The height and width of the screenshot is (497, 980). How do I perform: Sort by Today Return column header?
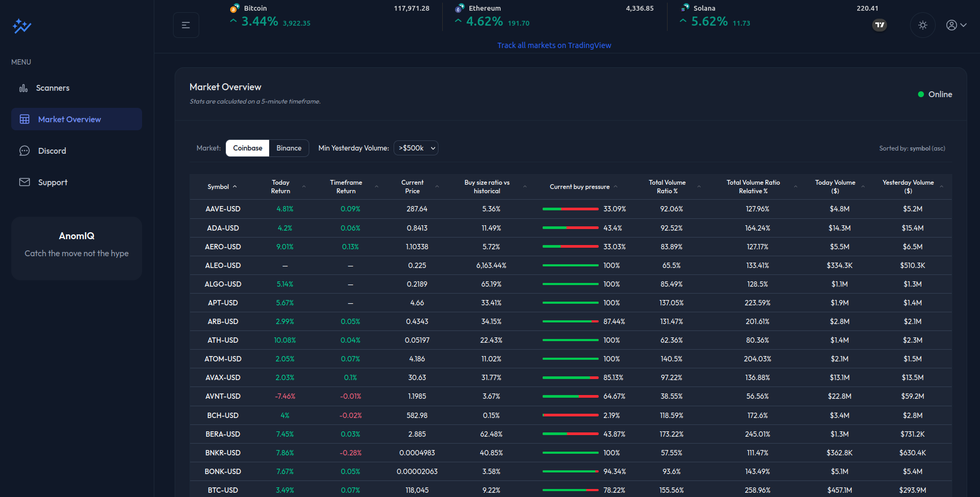[x=281, y=187]
